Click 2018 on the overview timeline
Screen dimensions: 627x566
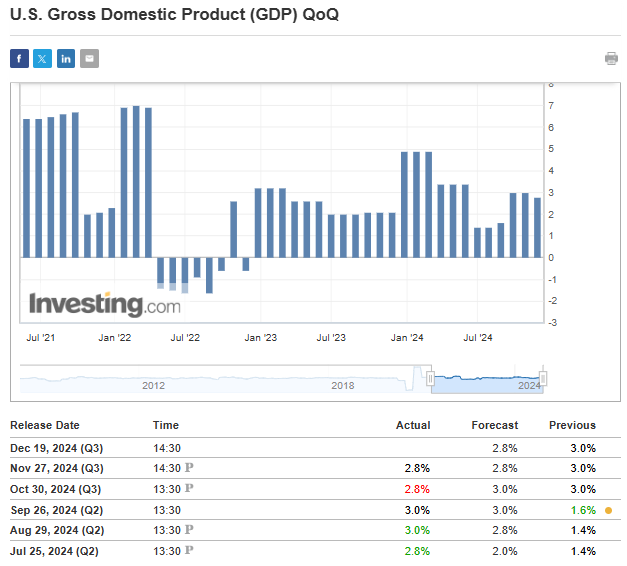(x=343, y=385)
